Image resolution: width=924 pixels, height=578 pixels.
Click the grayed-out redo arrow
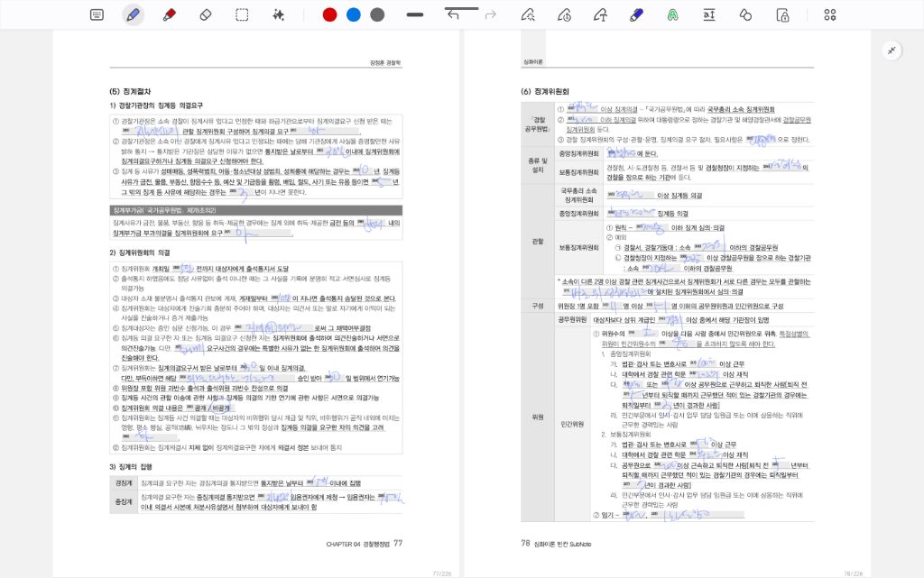point(490,14)
